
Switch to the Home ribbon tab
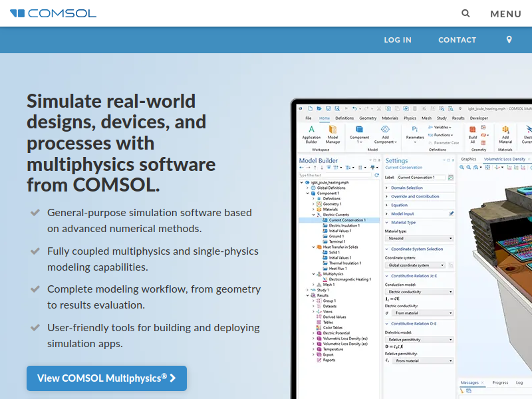(325, 118)
